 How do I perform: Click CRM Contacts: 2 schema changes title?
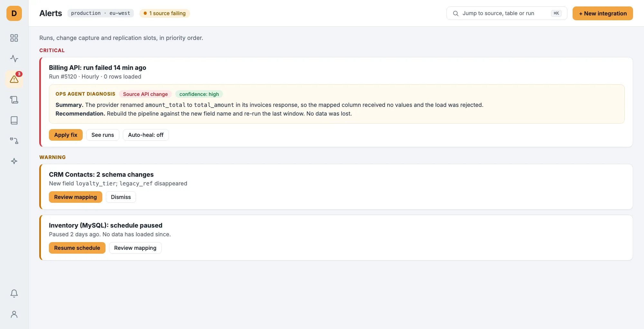pyautogui.click(x=101, y=174)
